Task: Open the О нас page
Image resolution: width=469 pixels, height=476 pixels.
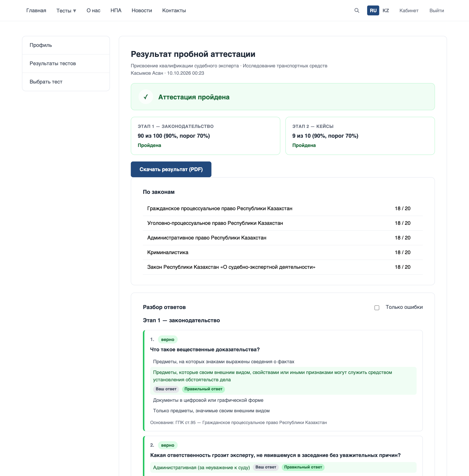Action: tap(93, 10)
